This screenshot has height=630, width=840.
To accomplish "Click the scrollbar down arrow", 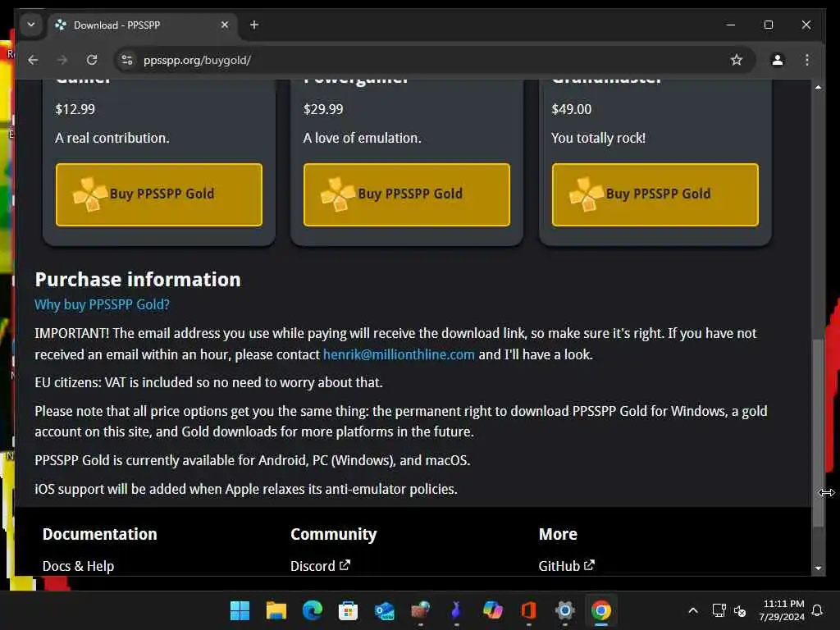I will click(x=818, y=568).
